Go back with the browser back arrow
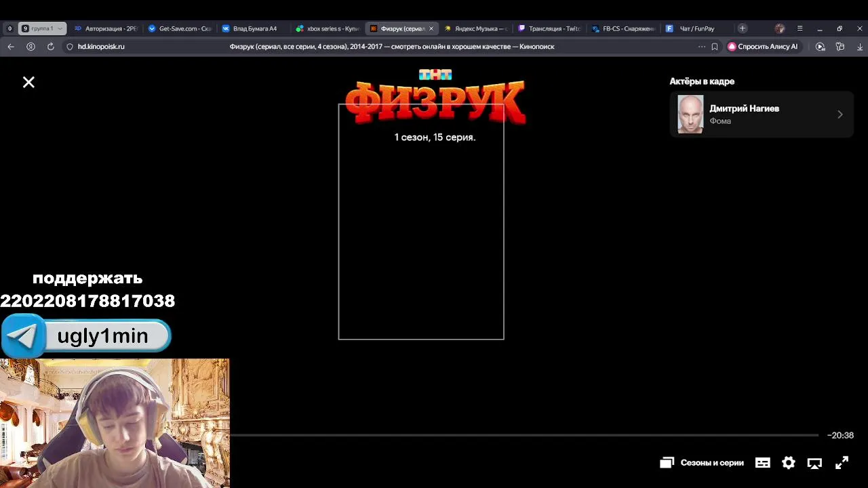 10,47
